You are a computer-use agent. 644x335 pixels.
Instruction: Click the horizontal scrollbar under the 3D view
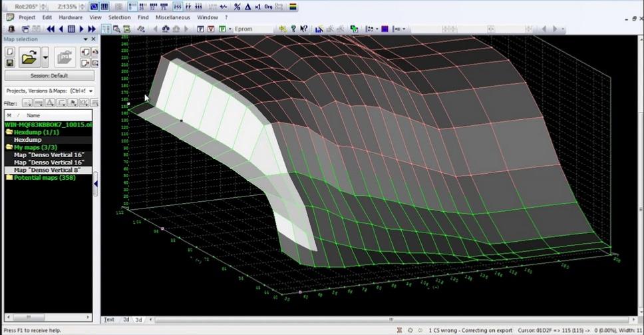pos(391,320)
